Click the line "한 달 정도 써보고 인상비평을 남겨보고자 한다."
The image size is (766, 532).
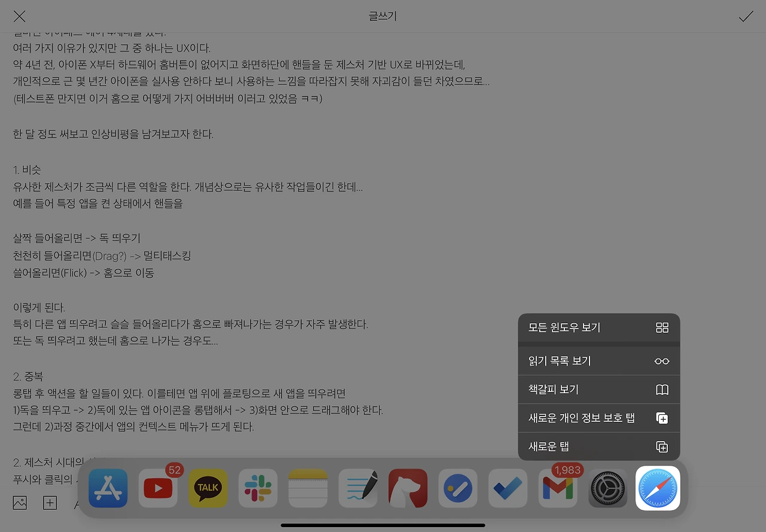[x=113, y=134]
